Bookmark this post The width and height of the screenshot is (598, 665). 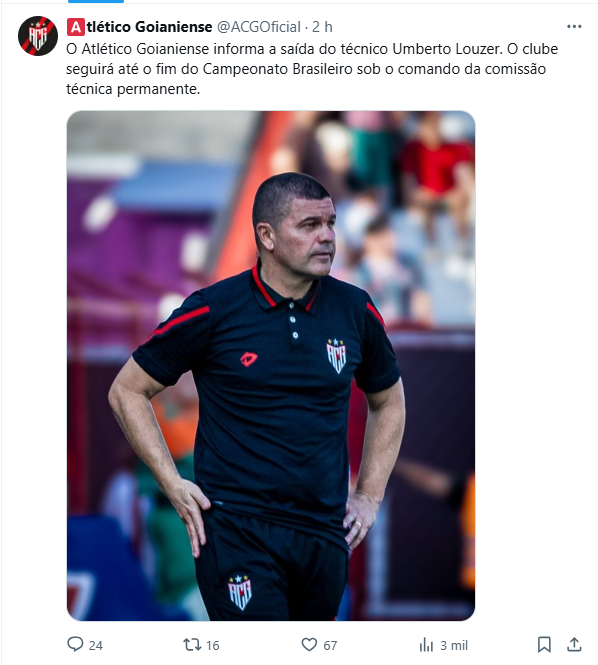(544, 645)
